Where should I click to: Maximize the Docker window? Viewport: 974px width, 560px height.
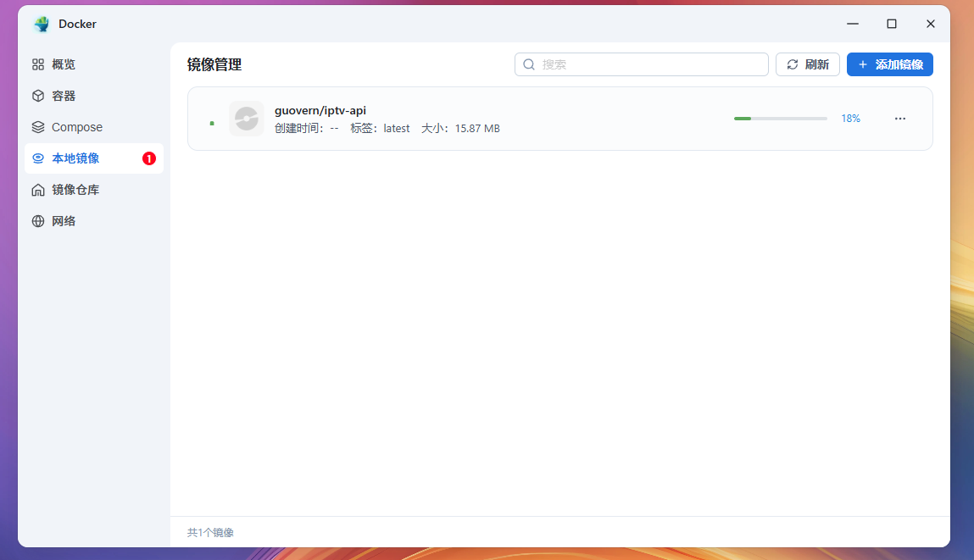point(892,24)
